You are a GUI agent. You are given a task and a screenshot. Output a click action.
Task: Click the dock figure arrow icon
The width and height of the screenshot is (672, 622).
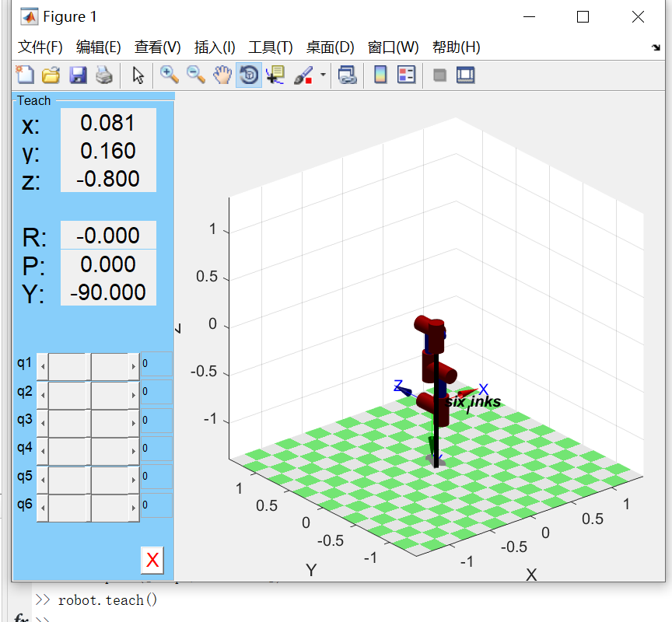pyautogui.click(x=656, y=47)
